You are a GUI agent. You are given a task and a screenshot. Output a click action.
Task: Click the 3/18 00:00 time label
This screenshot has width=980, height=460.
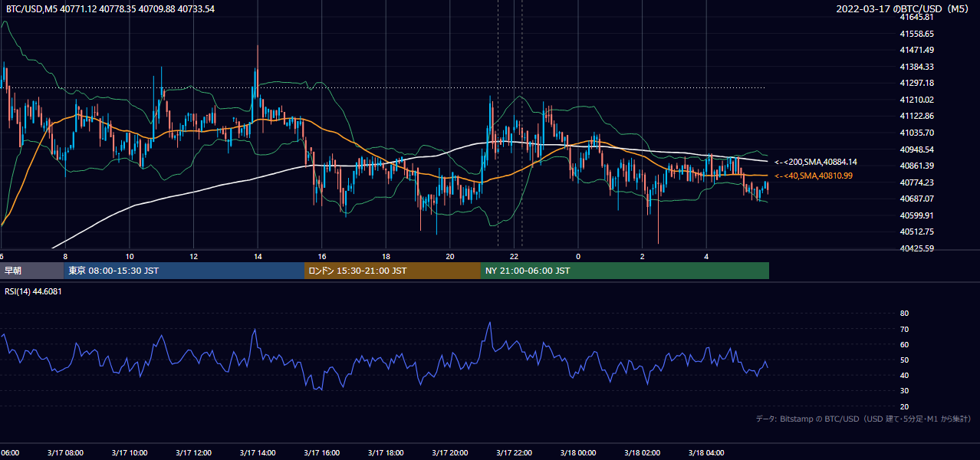point(578,453)
